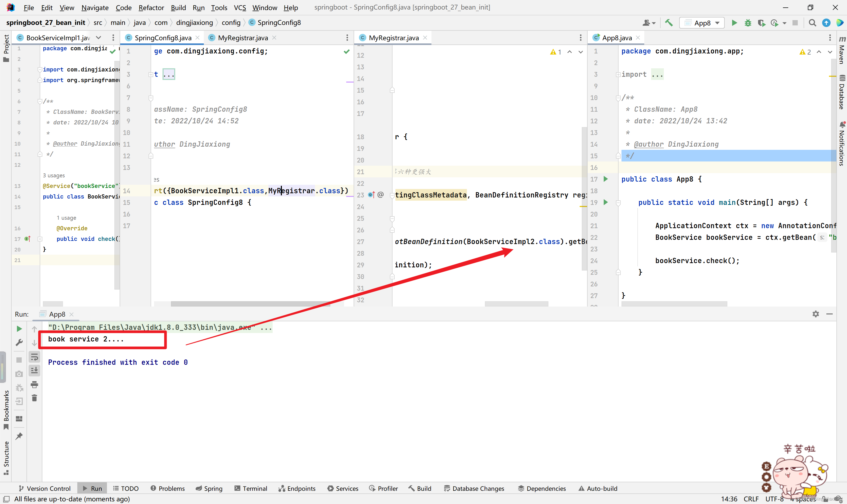
Task: Click the Git update project icon
Action: tap(827, 22)
